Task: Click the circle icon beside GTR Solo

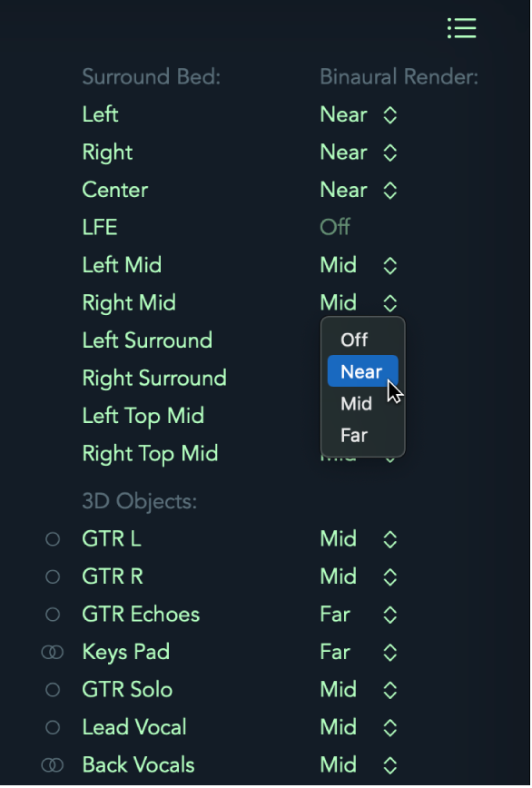Action: (x=53, y=690)
